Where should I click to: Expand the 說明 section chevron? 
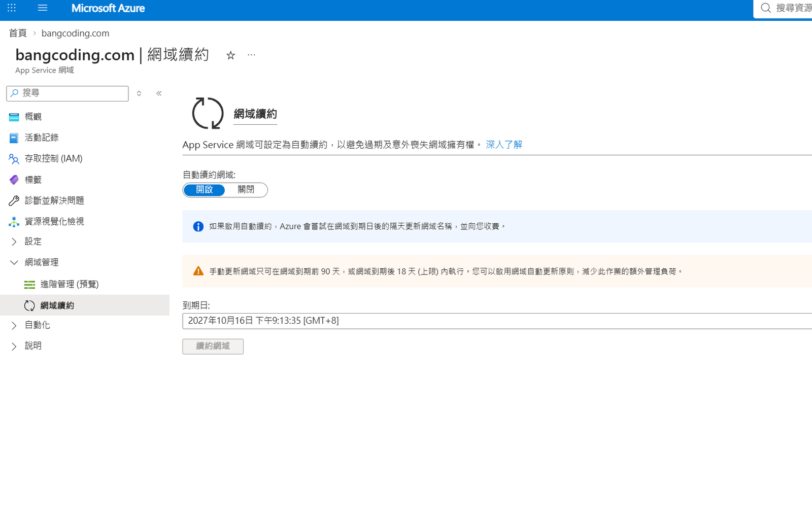tap(14, 346)
